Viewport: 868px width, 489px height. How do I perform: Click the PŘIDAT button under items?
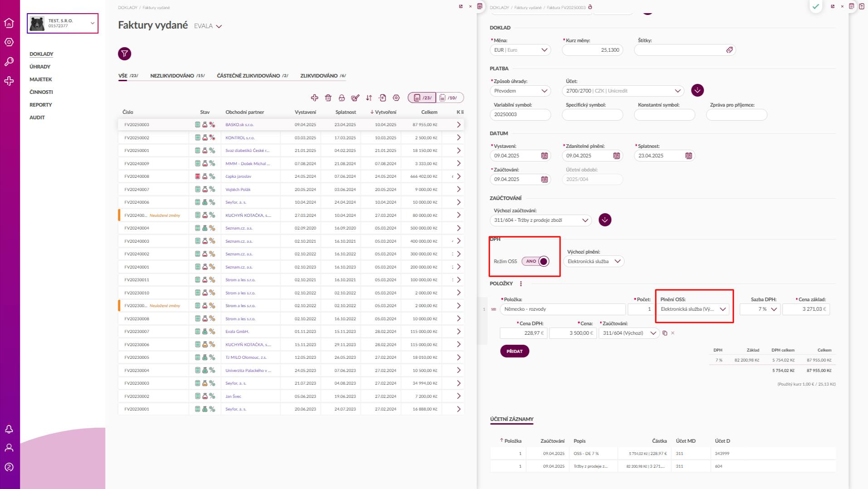click(515, 351)
